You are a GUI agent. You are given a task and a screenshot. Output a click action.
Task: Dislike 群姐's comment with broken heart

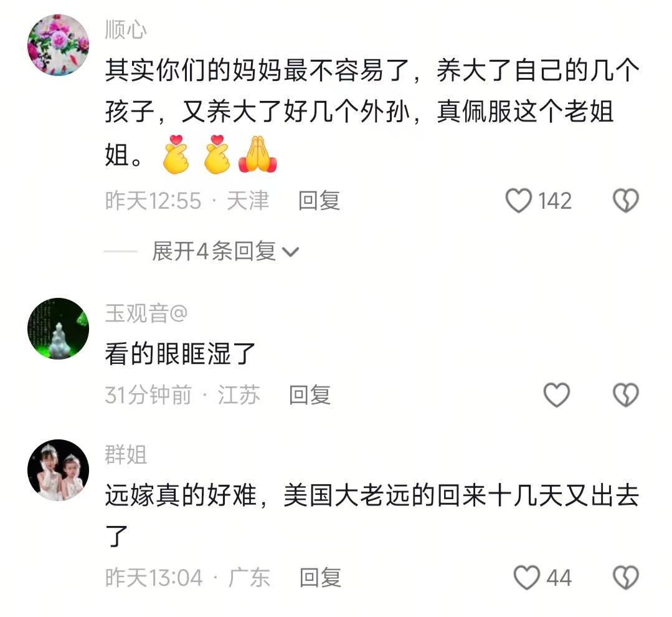point(626,578)
